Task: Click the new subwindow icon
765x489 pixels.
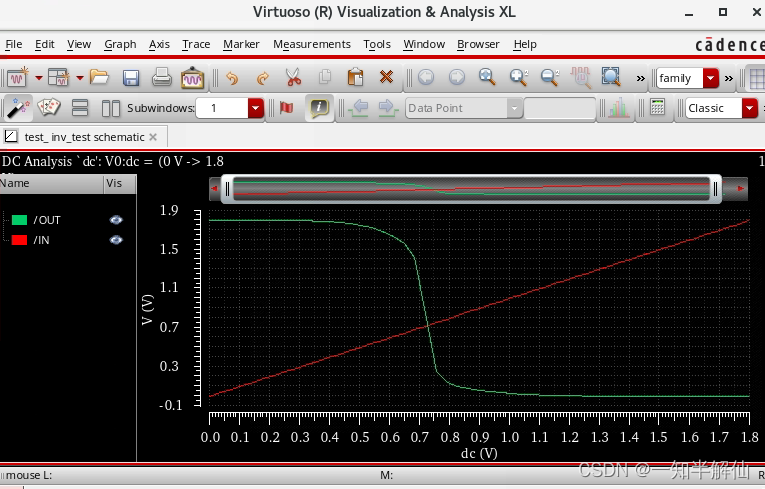Action: [59, 78]
